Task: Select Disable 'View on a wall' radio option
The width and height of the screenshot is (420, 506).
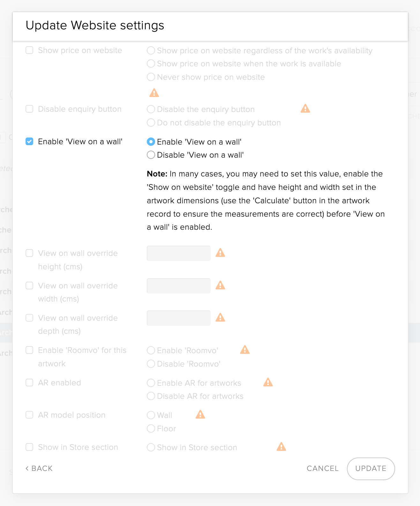Action: tap(151, 155)
